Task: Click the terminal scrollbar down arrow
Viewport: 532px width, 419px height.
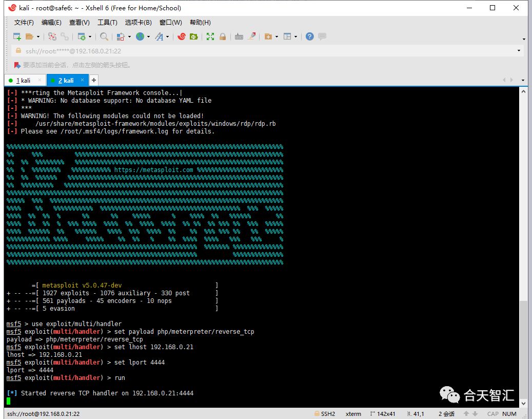Action: click(523, 404)
